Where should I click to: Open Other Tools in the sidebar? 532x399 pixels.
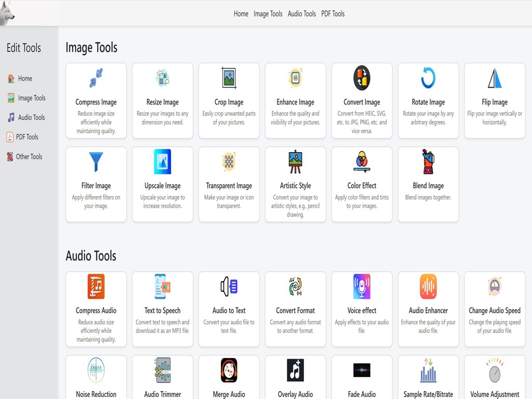tap(29, 156)
